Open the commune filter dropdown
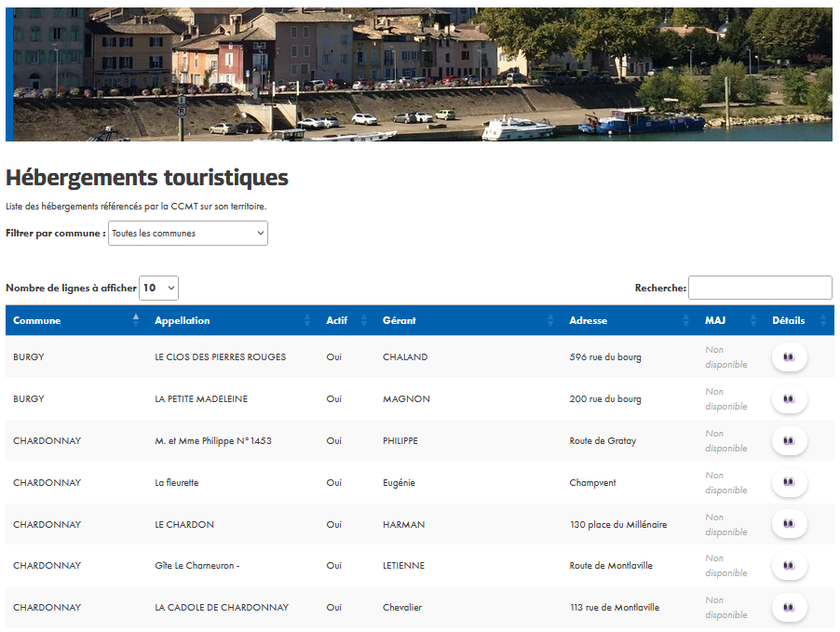The height and width of the screenshot is (632, 840). 188,234
